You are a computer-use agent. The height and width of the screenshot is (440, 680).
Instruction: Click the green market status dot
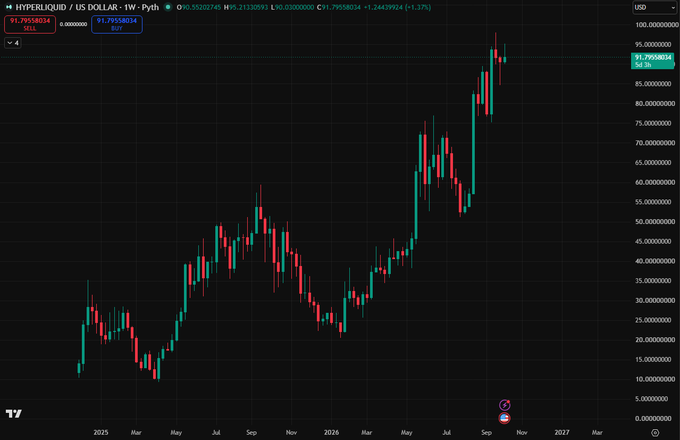(168, 7)
